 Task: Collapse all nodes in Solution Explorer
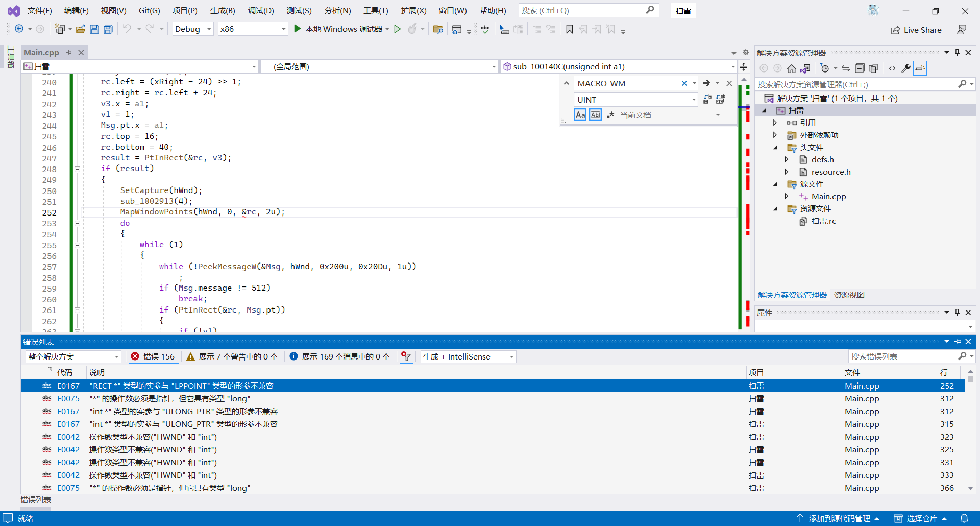pos(860,68)
